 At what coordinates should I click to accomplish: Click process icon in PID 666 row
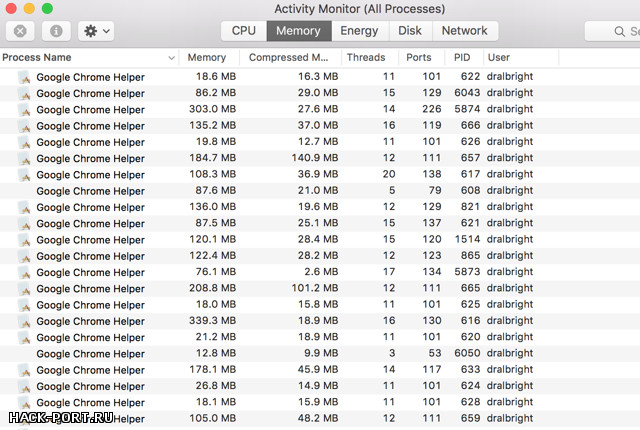[24, 126]
